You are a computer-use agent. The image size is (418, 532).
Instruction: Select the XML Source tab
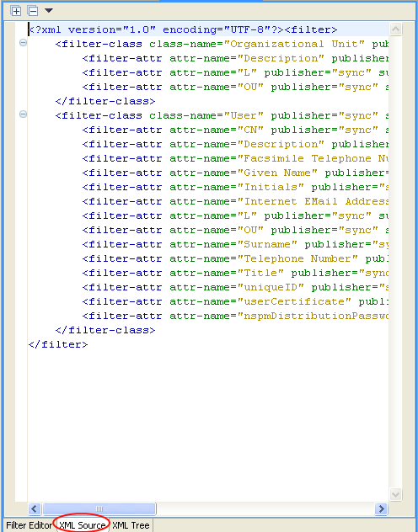[83, 525]
